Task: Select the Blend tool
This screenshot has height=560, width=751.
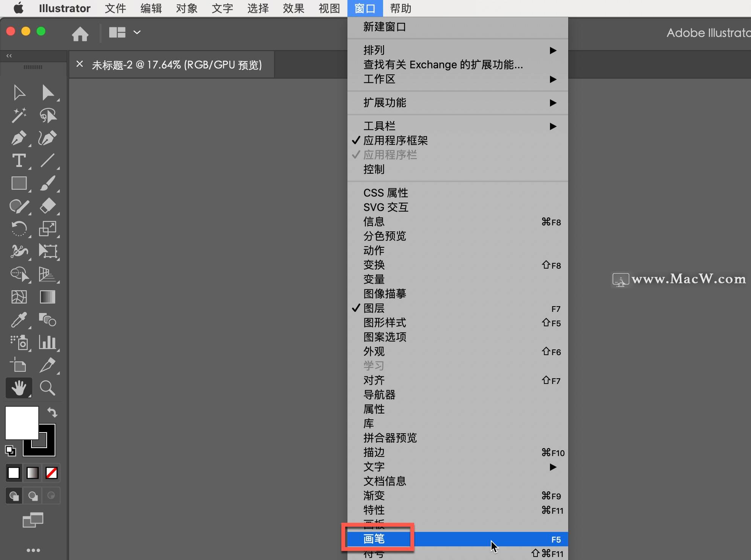Action: click(x=48, y=320)
